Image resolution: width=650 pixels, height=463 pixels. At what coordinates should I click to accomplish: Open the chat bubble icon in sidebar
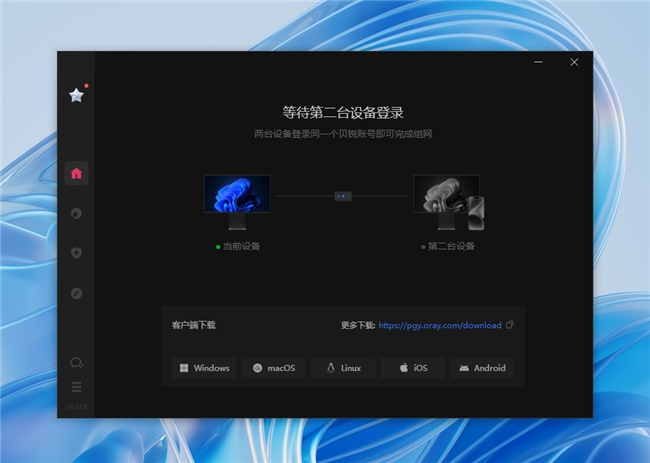(x=76, y=362)
